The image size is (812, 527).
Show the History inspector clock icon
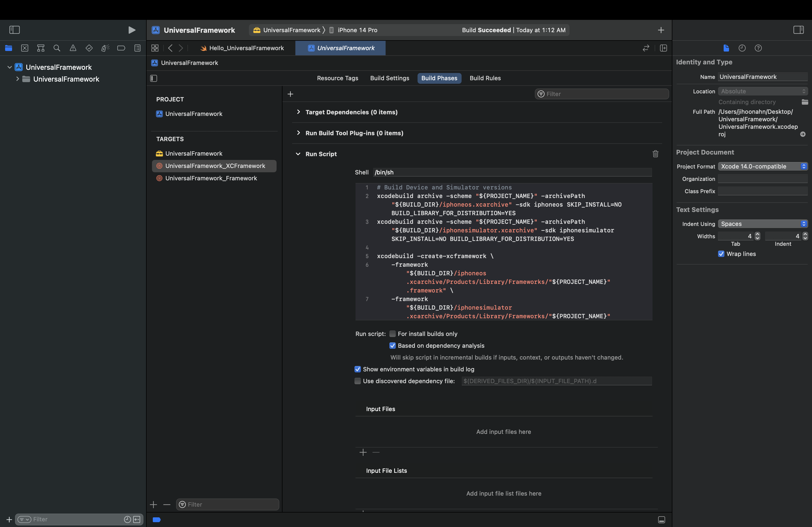pos(742,48)
